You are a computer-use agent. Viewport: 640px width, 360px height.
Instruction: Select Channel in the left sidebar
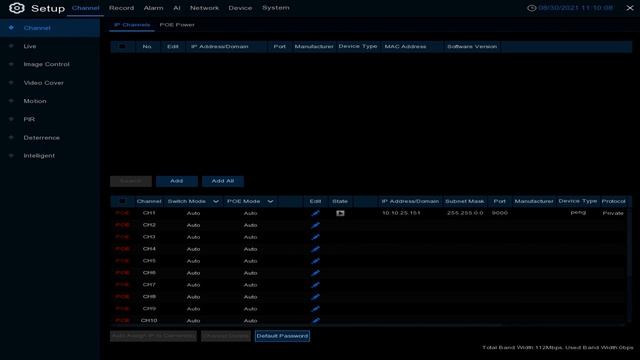click(50, 28)
